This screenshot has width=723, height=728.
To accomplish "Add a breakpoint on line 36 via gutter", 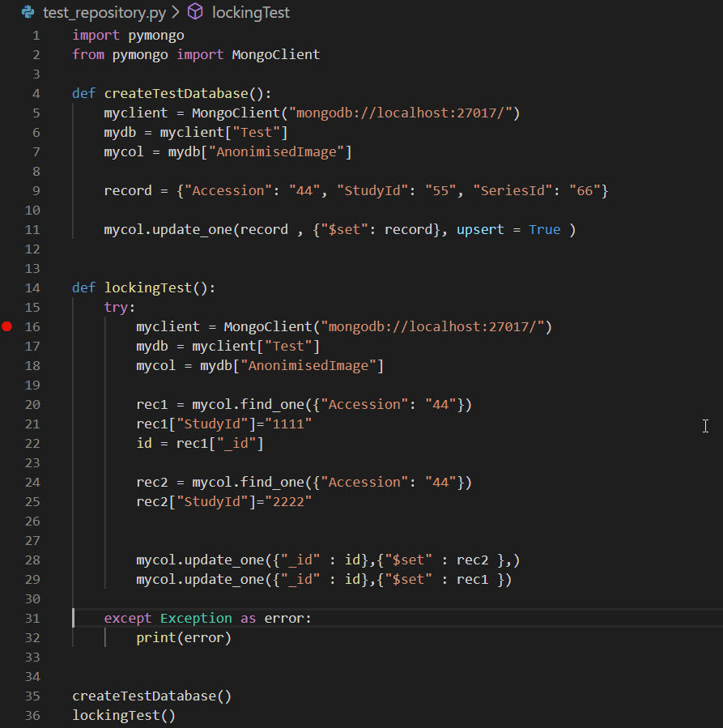I will pyautogui.click(x=6, y=715).
